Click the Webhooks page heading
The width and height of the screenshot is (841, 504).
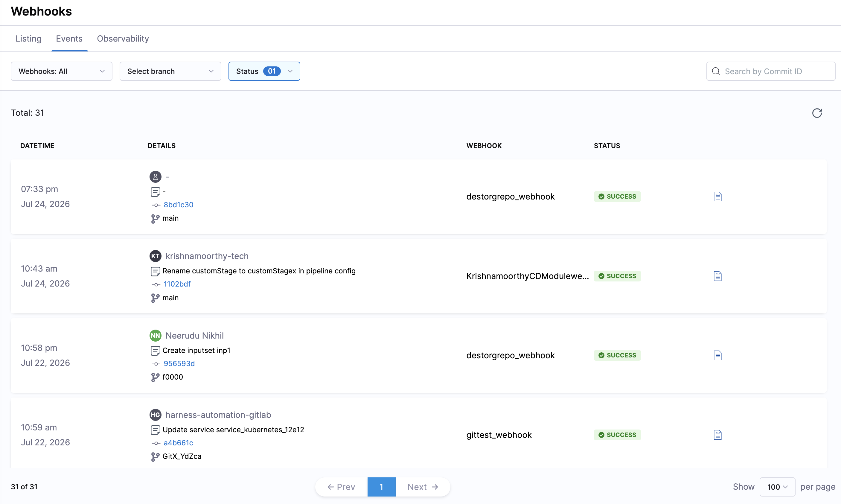(x=41, y=12)
